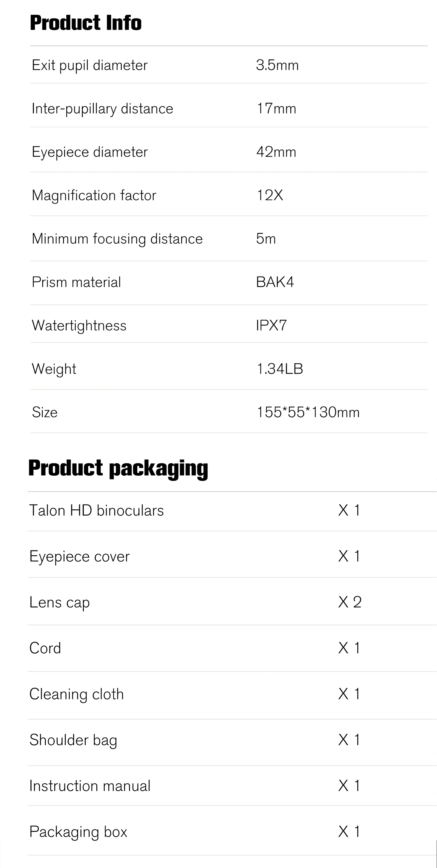The image size is (437, 868).
Task: Select the BAK4 prism material value
Action: click(275, 282)
